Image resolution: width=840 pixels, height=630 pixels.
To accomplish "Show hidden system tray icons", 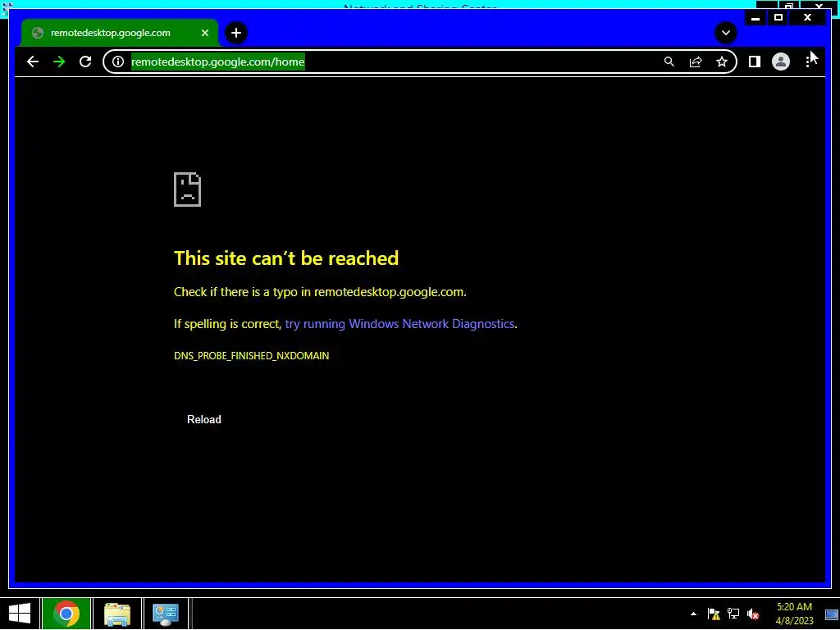I will [693, 614].
